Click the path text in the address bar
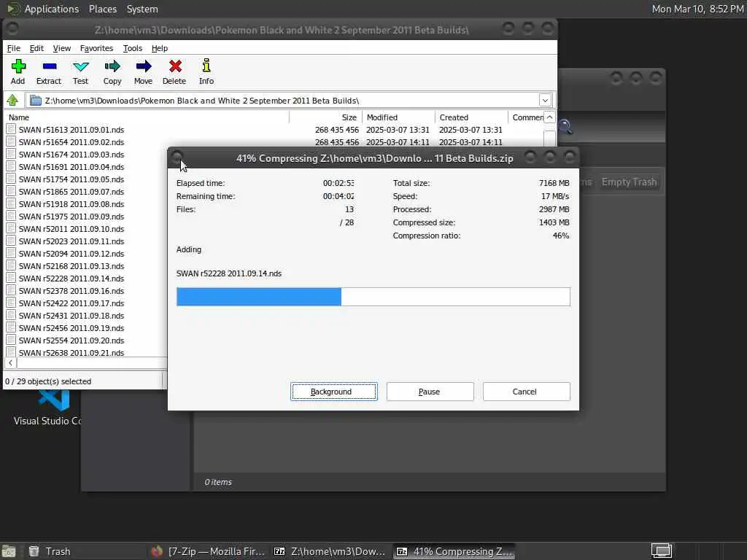The image size is (747, 560). 202,101
